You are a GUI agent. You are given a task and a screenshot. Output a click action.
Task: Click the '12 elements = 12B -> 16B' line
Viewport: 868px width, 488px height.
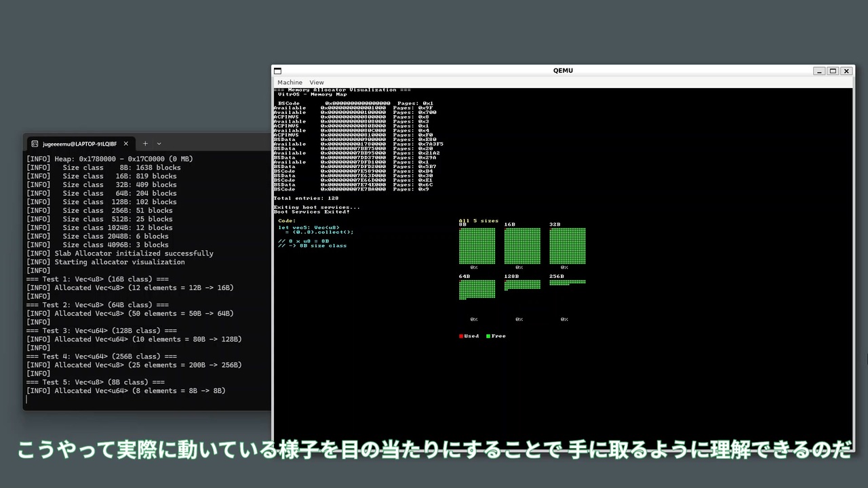click(x=130, y=288)
